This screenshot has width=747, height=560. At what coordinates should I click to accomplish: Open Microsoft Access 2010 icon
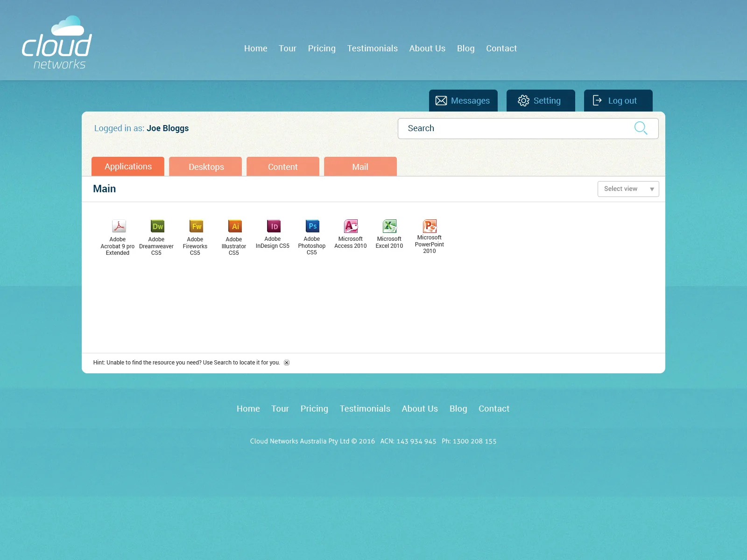(x=351, y=226)
